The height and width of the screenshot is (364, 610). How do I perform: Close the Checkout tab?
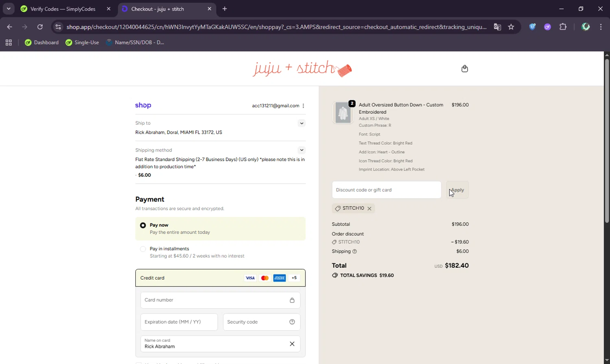209,9
